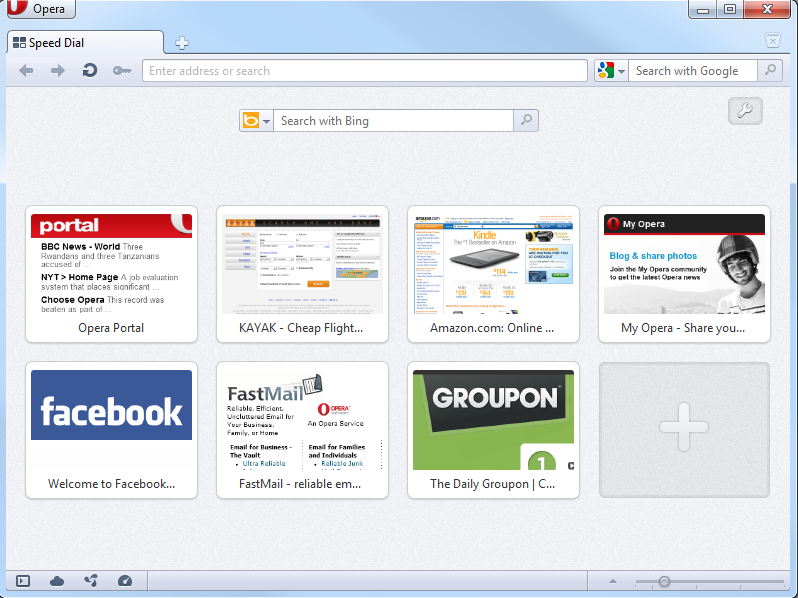798x598 pixels.
Task: Focus the Search with Google field
Action: [x=693, y=71]
